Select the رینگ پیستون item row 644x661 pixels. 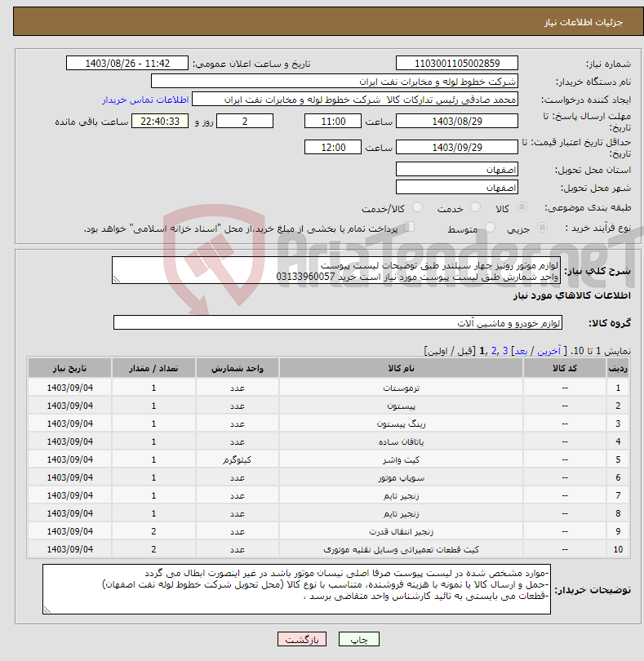(329, 424)
